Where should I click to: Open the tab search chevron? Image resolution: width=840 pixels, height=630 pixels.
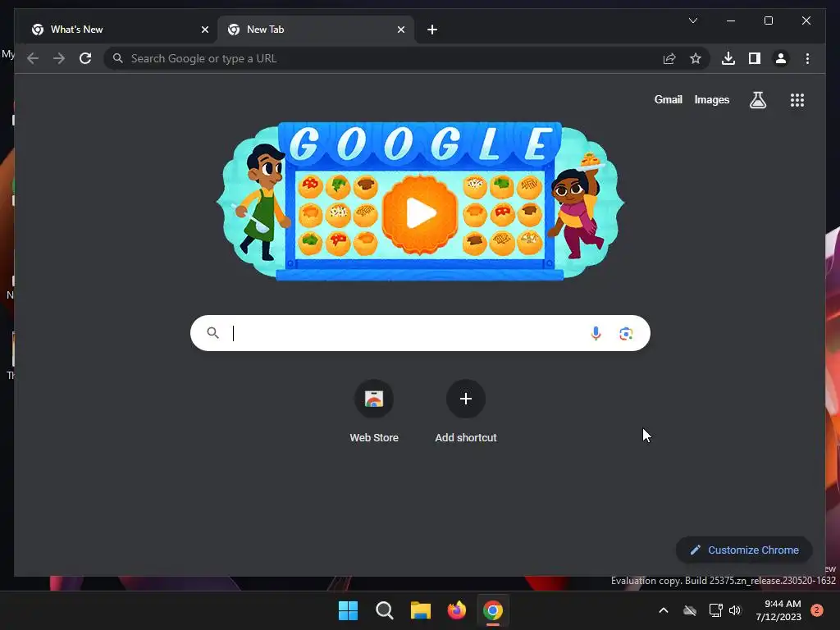point(692,21)
